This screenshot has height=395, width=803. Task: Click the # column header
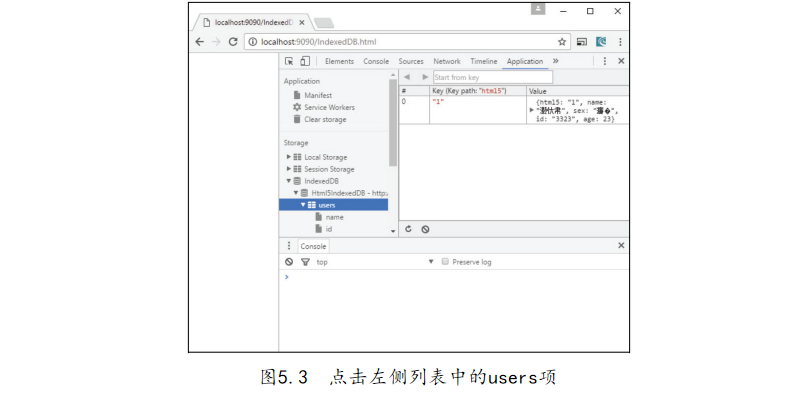[414, 91]
